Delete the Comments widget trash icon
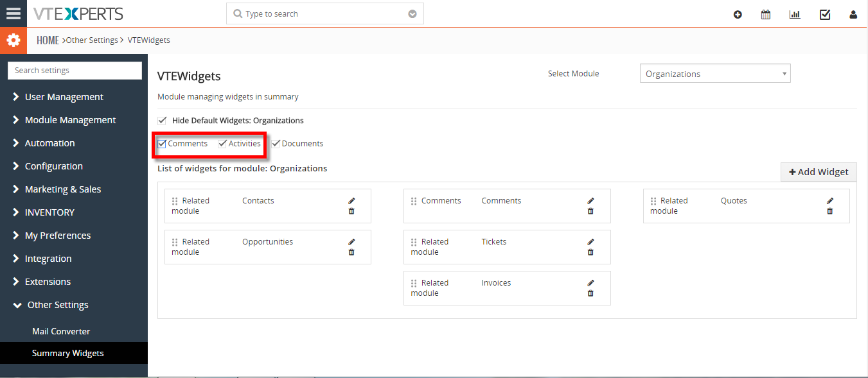The image size is (868, 378). point(590,211)
